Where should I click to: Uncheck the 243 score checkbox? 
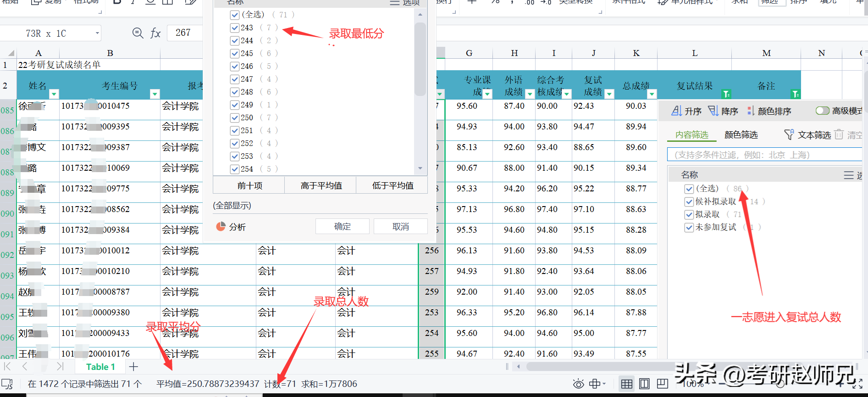(x=235, y=28)
